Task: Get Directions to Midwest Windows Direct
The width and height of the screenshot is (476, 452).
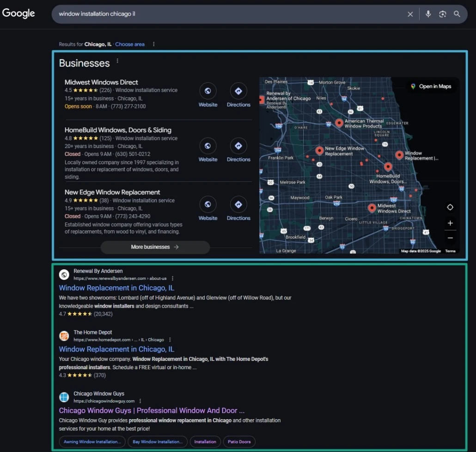Action: [238, 91]
